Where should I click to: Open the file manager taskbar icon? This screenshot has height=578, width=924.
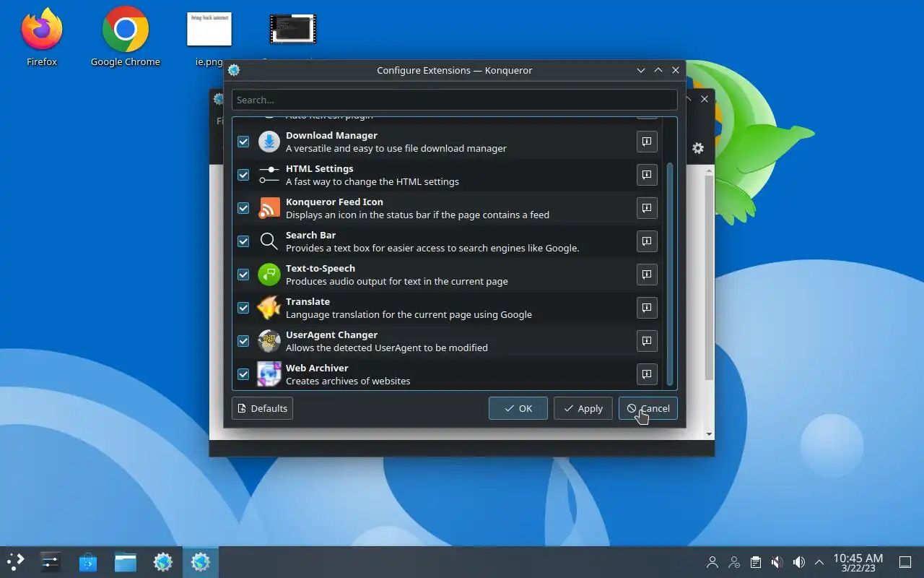click(126, 561)
